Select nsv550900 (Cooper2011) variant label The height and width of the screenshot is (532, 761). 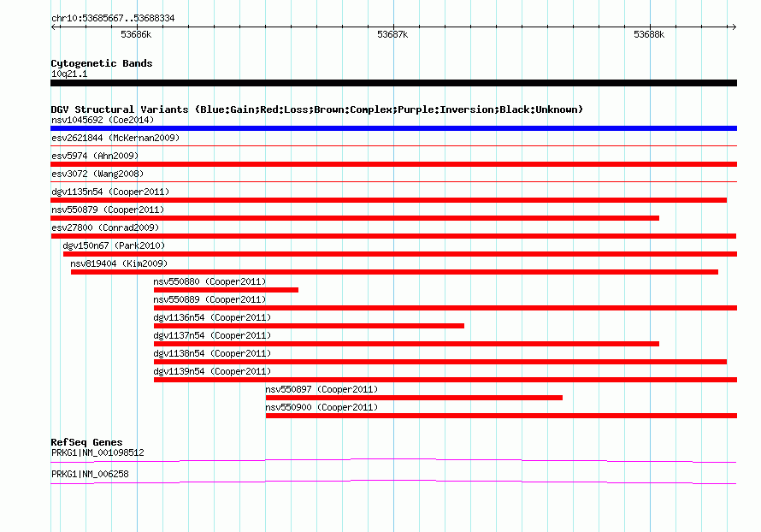tap(322, 407)
